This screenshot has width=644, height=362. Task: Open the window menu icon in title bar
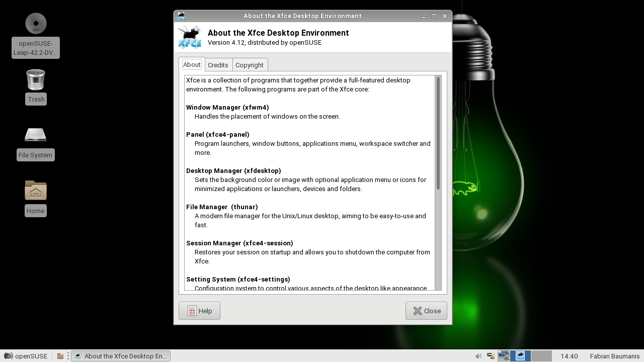[181, 16]
